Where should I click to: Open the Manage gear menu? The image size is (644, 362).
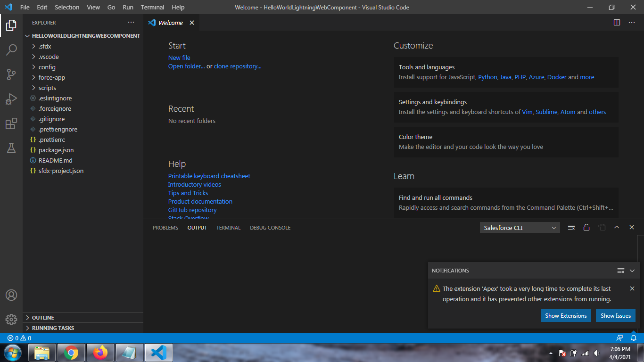click(11, 320)
